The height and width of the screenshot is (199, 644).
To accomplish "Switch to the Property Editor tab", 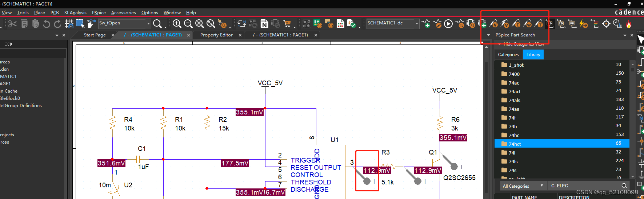I will coord(216,35).
